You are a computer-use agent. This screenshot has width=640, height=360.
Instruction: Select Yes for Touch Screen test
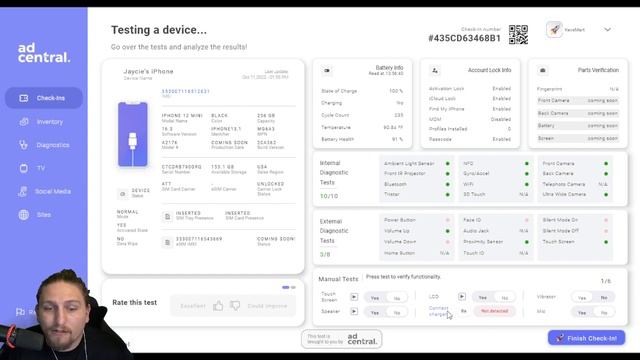[x=375, y=298]
